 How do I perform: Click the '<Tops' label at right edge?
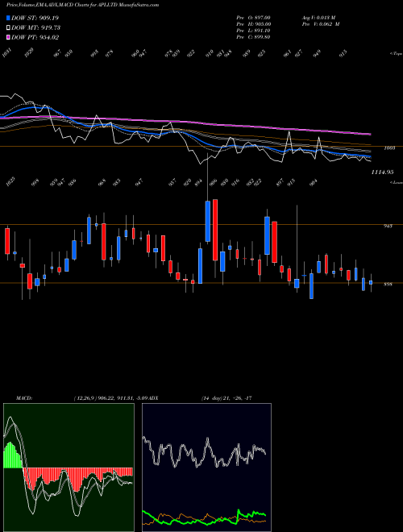[x=396, y=54]
